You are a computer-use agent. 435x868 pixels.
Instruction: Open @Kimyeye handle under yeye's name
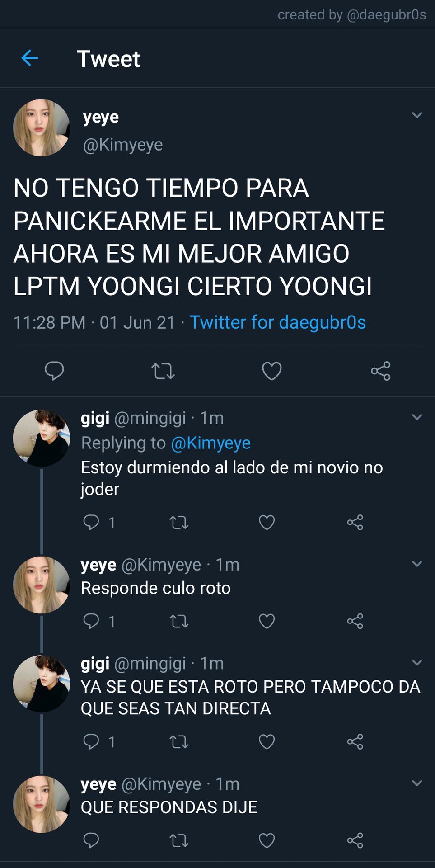(x=123, y=145)
